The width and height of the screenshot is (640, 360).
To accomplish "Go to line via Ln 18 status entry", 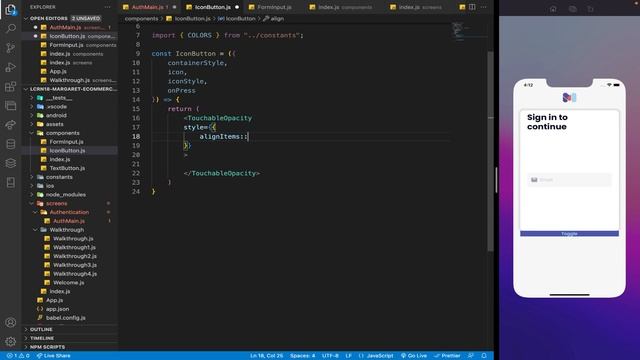I will click(x=267, y=356).
